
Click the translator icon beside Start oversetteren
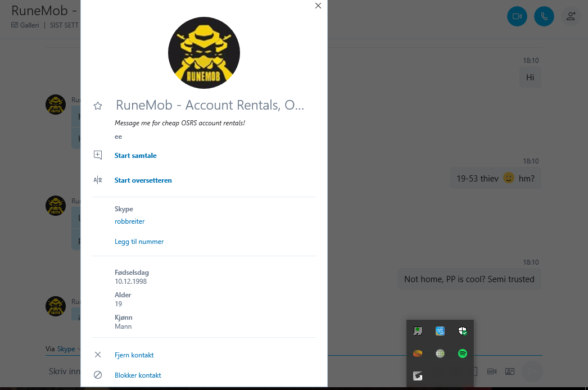click(98, 180)
